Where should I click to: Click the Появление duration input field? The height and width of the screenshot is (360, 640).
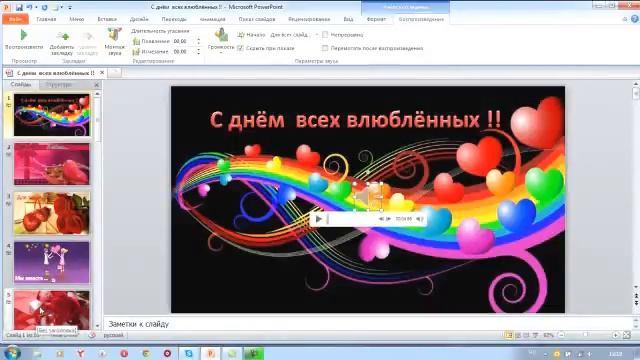[x=184, y=41]
